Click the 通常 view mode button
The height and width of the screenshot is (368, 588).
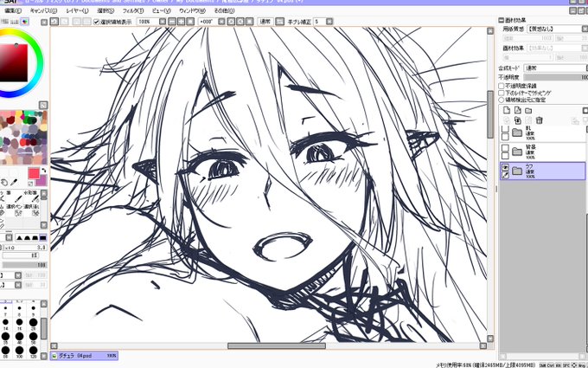pyautogui.click(x=265, y=22)
